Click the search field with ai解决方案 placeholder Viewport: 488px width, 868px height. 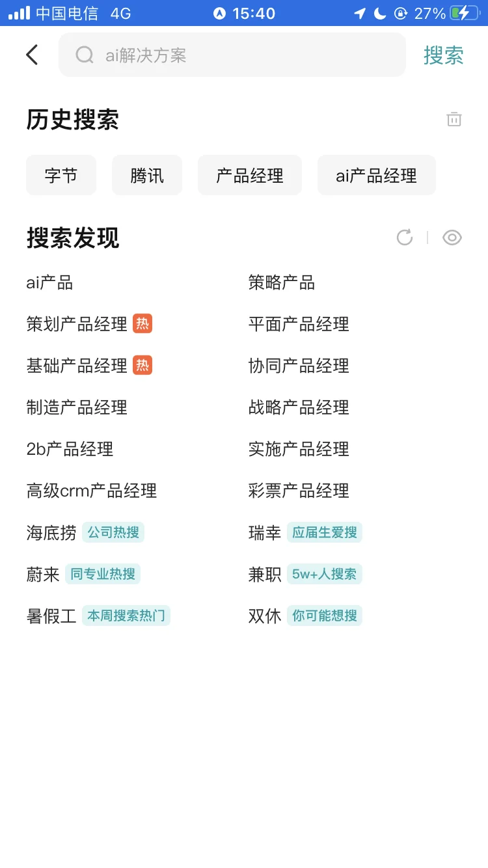[232, 55]
